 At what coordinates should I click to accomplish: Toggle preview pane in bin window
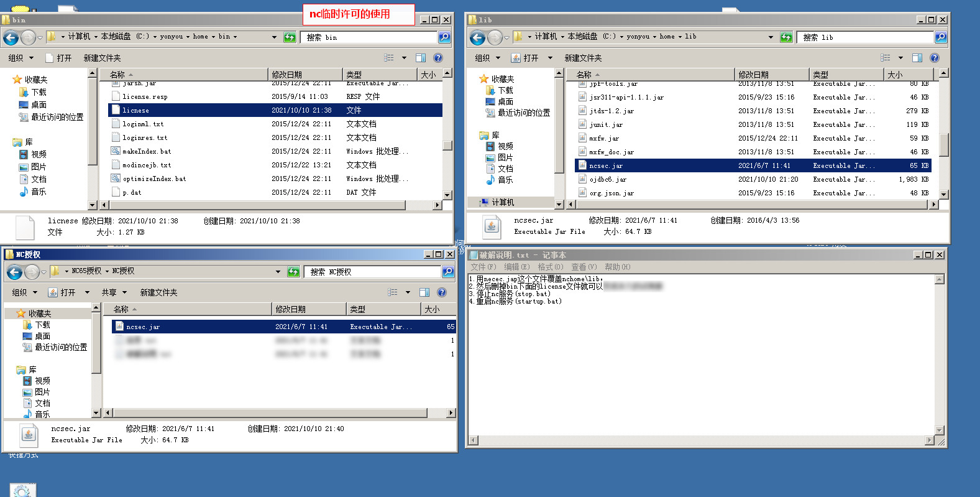(x=421, y=58)
